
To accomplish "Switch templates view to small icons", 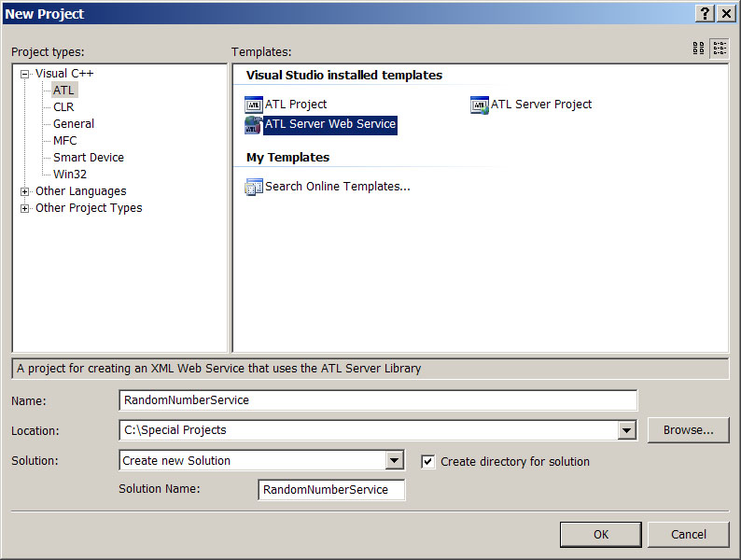I will coord(720,49).
